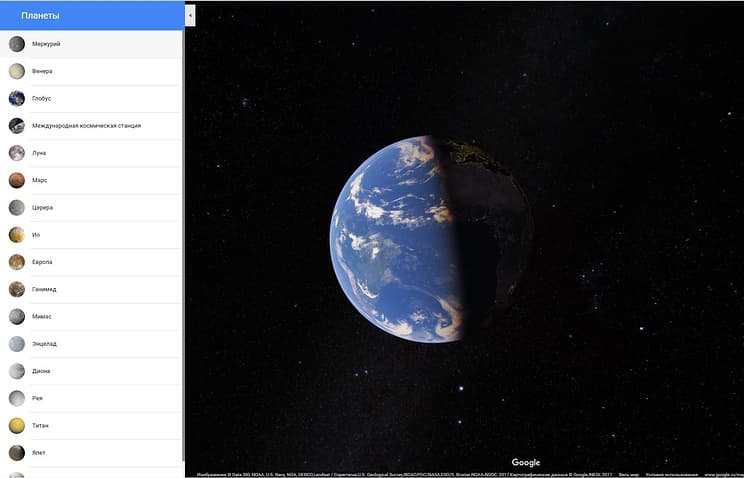Choose the Venus (Венера) thumbnail icon
Viewport: 744px width, 478px height.
tap(17, 71)
